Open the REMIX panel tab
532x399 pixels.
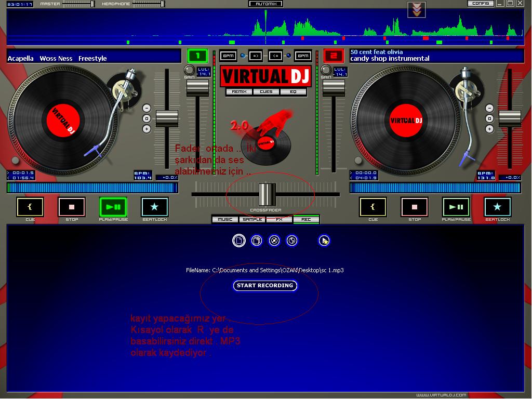(239, 91)
